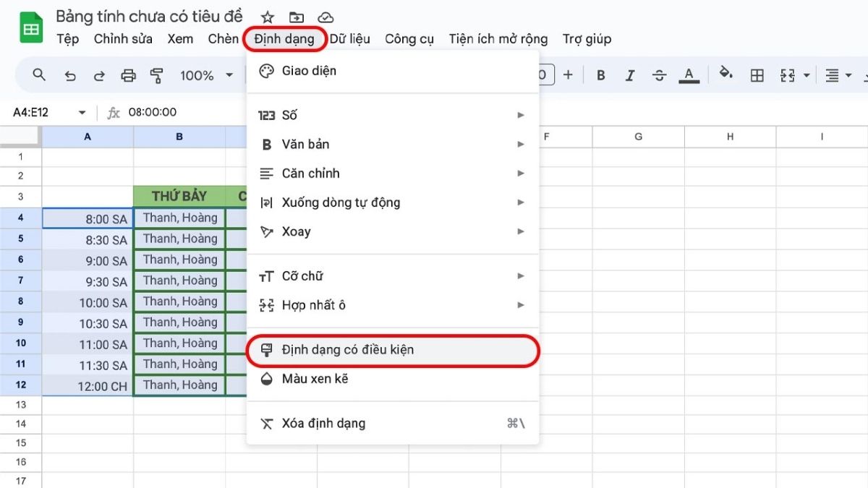Click the move to folder icon
Screen dimensions: 868x488
coord(296,17)
